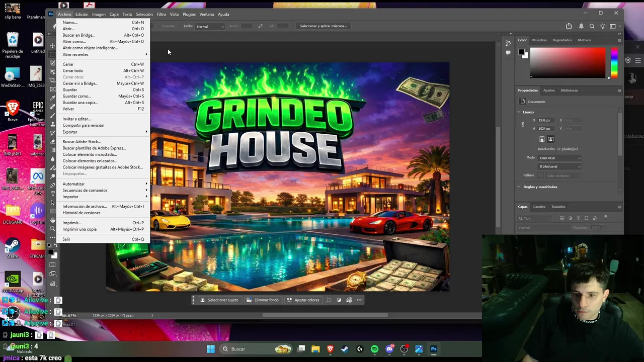Click the Windows Start button
The width and height of the screenshot is (644, 362).
(211, 349)
